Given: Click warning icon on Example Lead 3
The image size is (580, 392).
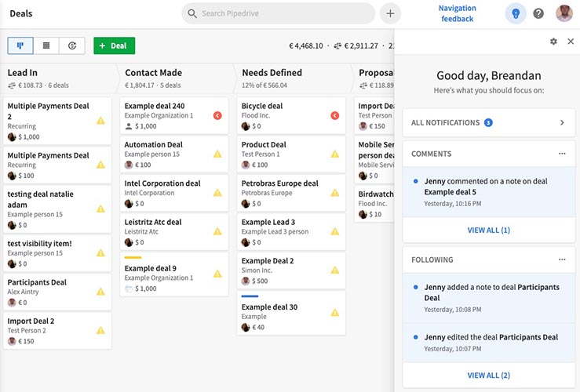Looking at the screenshot, I should [335, 231].
